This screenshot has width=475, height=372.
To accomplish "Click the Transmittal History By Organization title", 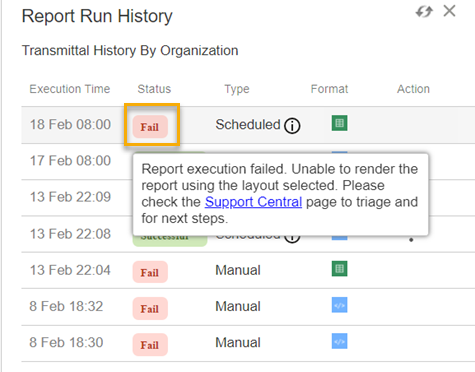I will [x=130, y=51].
